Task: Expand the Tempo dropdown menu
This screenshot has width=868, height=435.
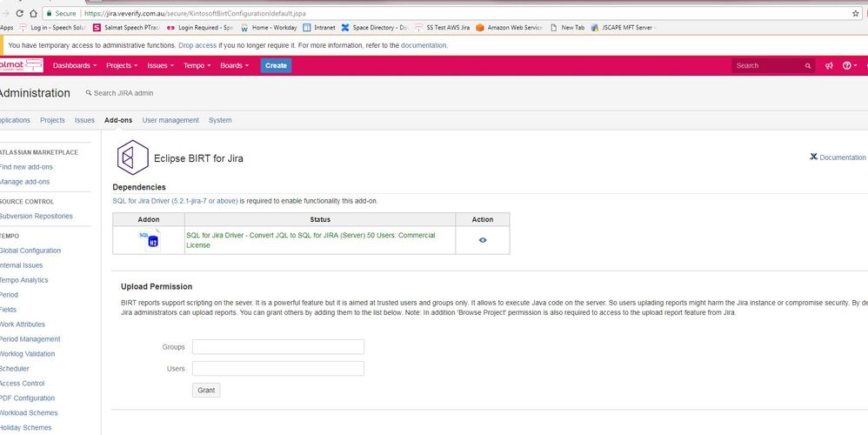Action: (x=197, y=65)
